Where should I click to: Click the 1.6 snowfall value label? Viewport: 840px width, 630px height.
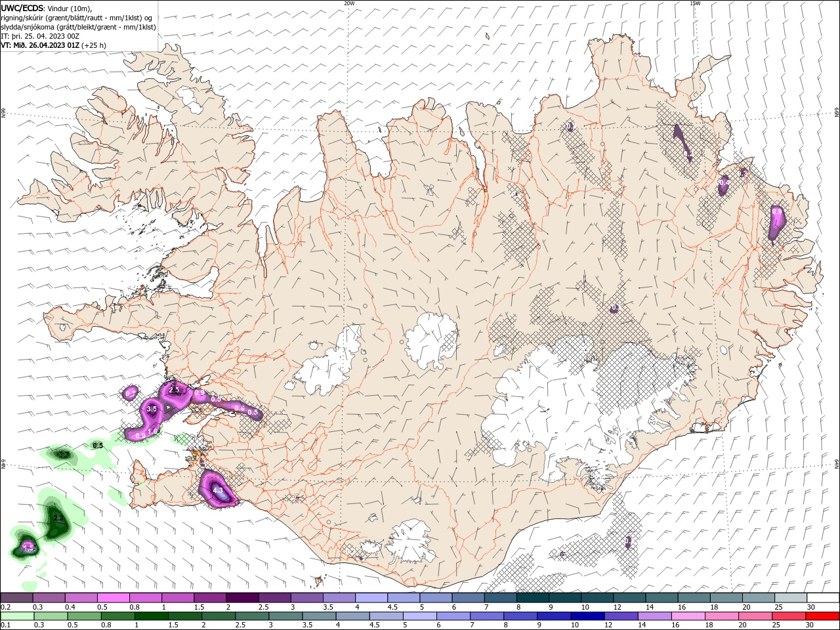(153, 431)
